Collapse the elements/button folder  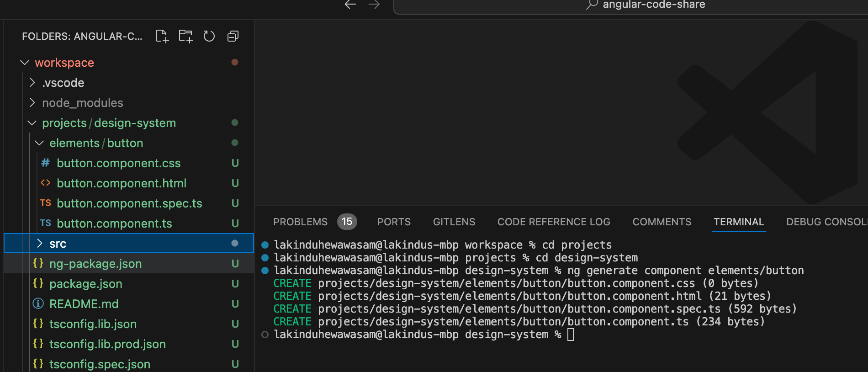(x=40, y=143)
